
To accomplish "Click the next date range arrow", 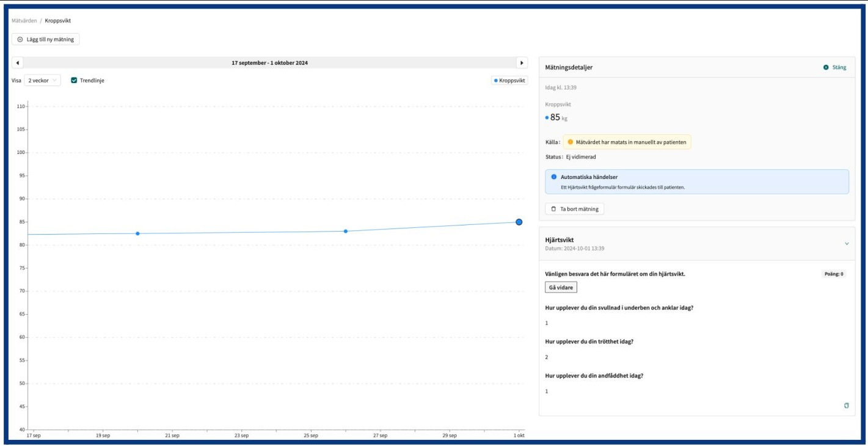I will [522, 63].
